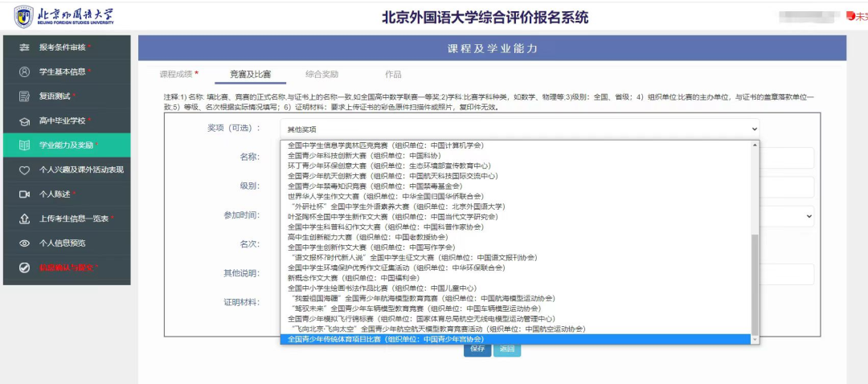Open the 报考条件审核 menu item
Screen dimensions: 868x384
pyautogui.click(x=67, y=47)
